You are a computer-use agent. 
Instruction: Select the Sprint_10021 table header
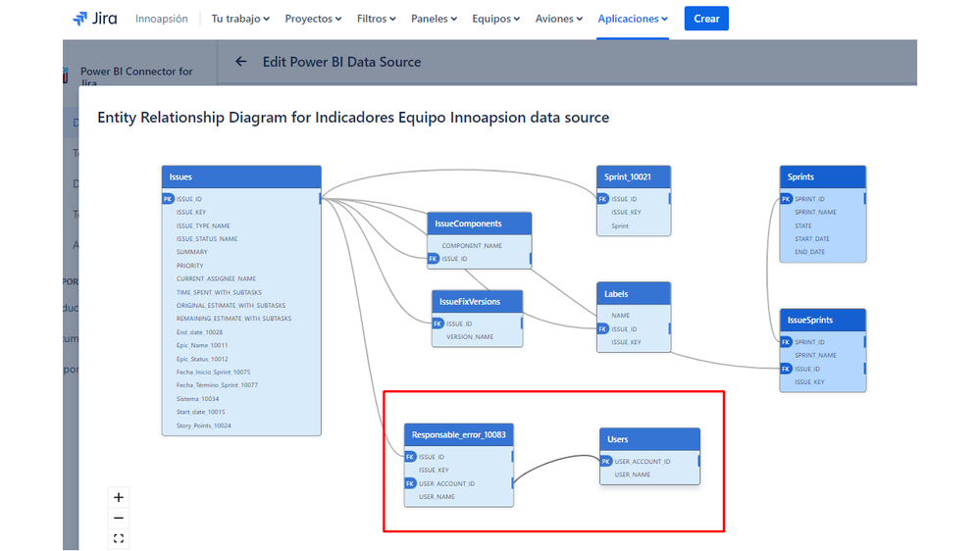click(634, 176)
